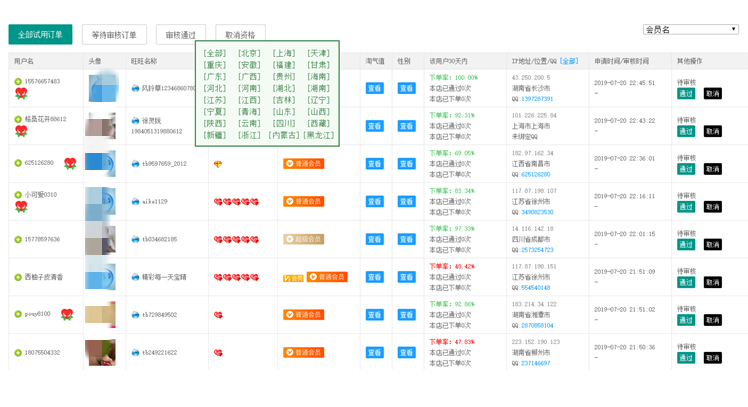Choose 黑龙江 from the region list

tap(319, 135)
